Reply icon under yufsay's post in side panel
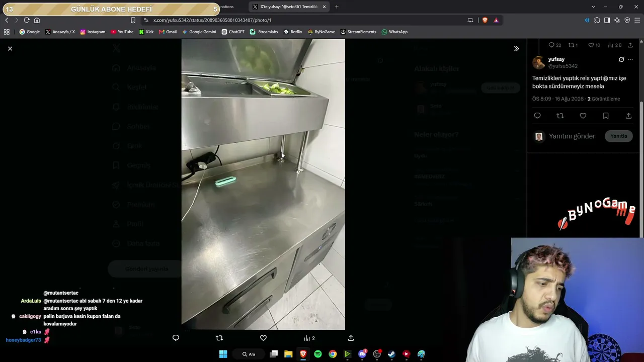The width and height of the screenshot is (644, 362). 537,116
